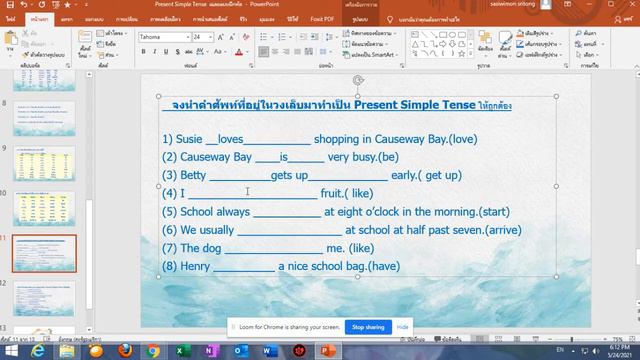This screenshot has height=360, width=640.
Task: Center align the text
Action: point(275,52)
